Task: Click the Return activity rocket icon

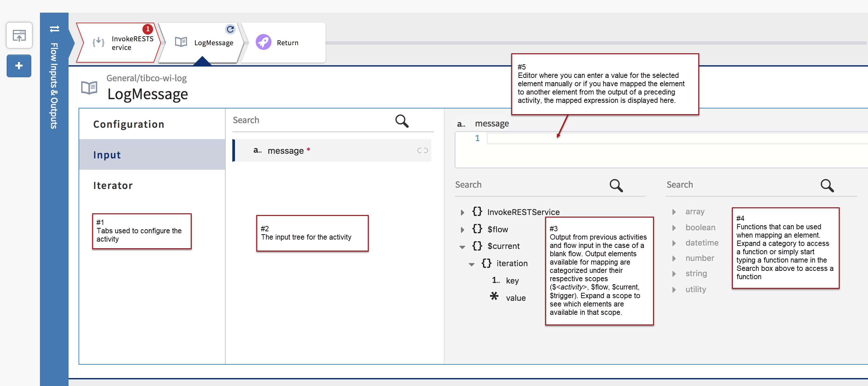Action: [263, 43]
